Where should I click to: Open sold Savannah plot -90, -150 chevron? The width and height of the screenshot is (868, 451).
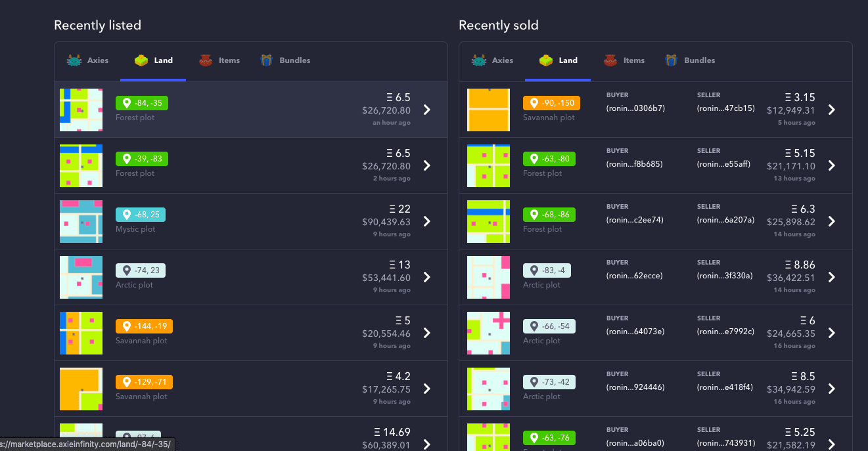coord(831,110)
